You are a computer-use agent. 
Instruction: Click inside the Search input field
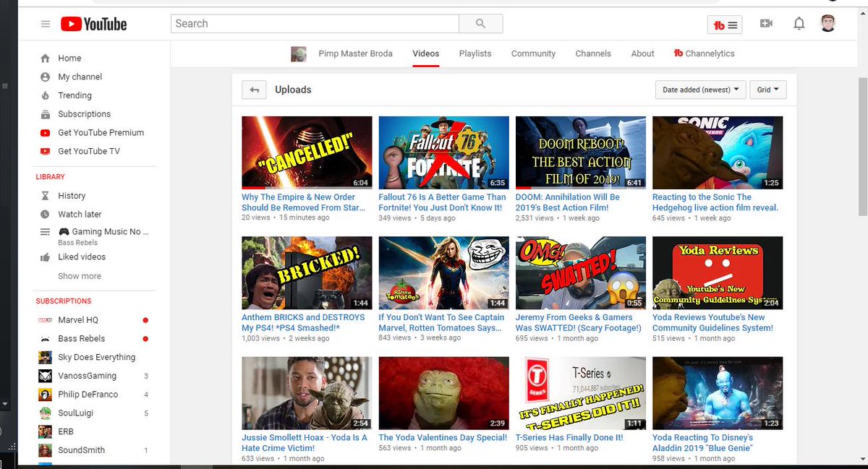pos(315,24)
